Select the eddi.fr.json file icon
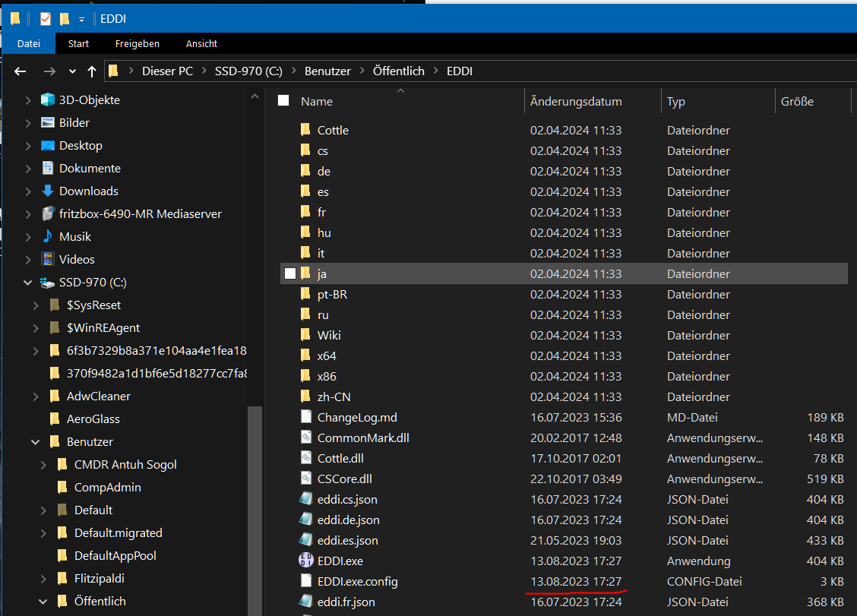 point(305,602)
